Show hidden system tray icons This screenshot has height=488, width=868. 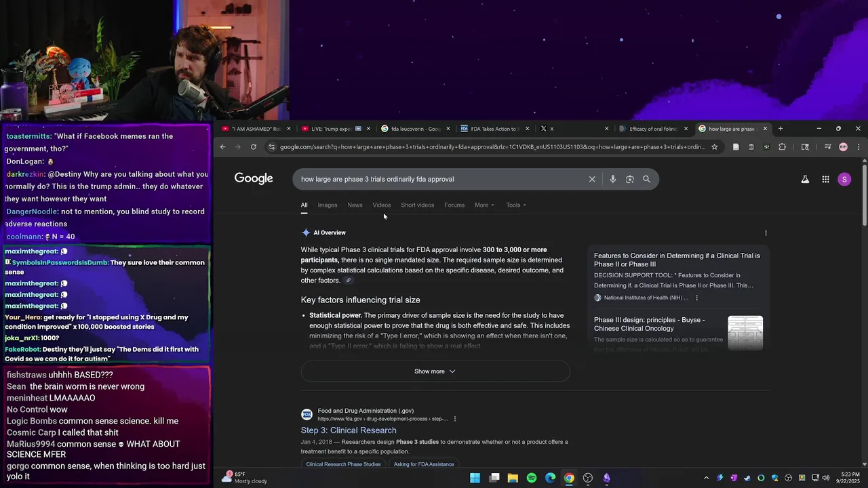(706, 478)
